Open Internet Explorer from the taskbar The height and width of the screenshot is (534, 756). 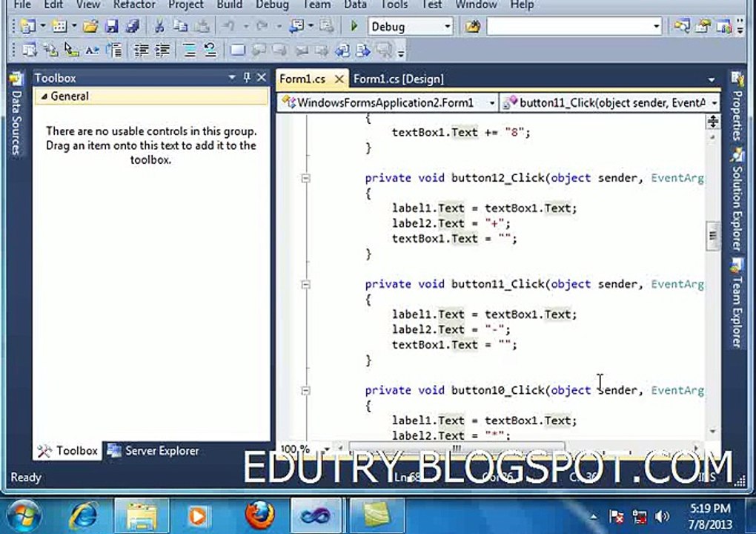pyautogui.click(x=84, y=515)
